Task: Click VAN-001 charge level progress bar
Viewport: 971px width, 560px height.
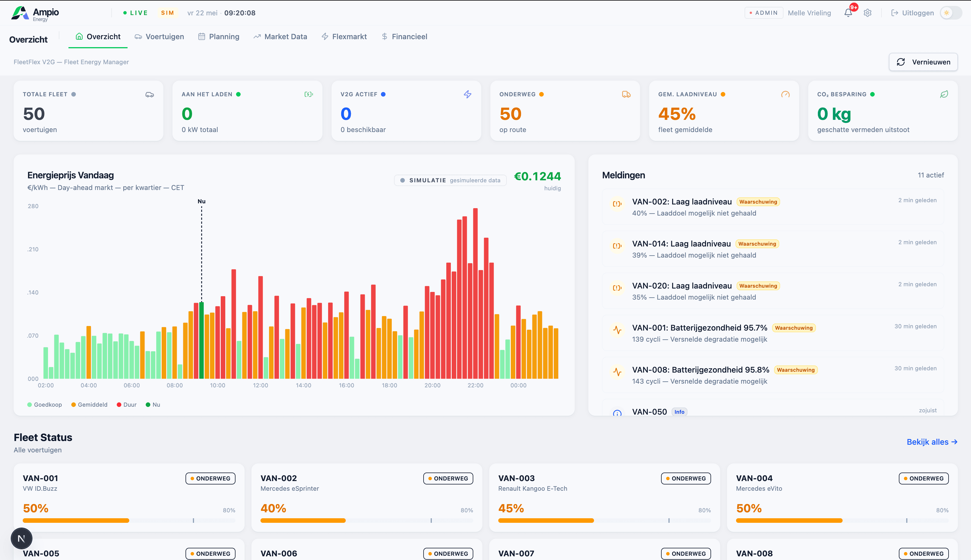Action: pyautogui.click(x=129, y=520)
